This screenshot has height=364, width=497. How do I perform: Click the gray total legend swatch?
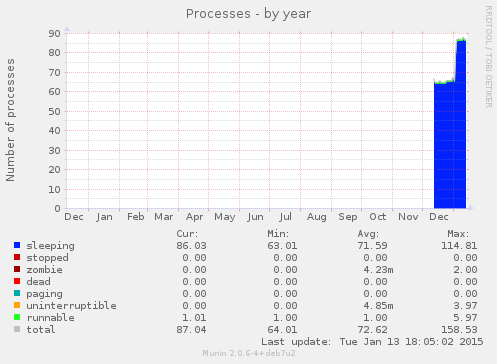(x=17, y=329)
